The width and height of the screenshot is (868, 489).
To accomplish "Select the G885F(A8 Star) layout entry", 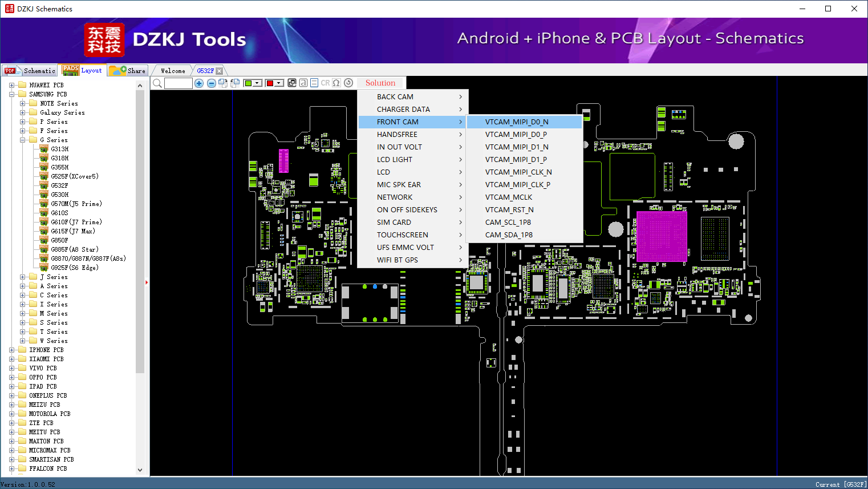I will 74,249.
